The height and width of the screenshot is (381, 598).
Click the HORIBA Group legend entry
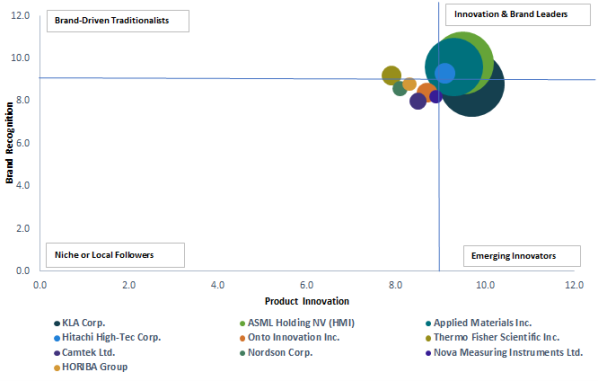[x=91, y=367]
